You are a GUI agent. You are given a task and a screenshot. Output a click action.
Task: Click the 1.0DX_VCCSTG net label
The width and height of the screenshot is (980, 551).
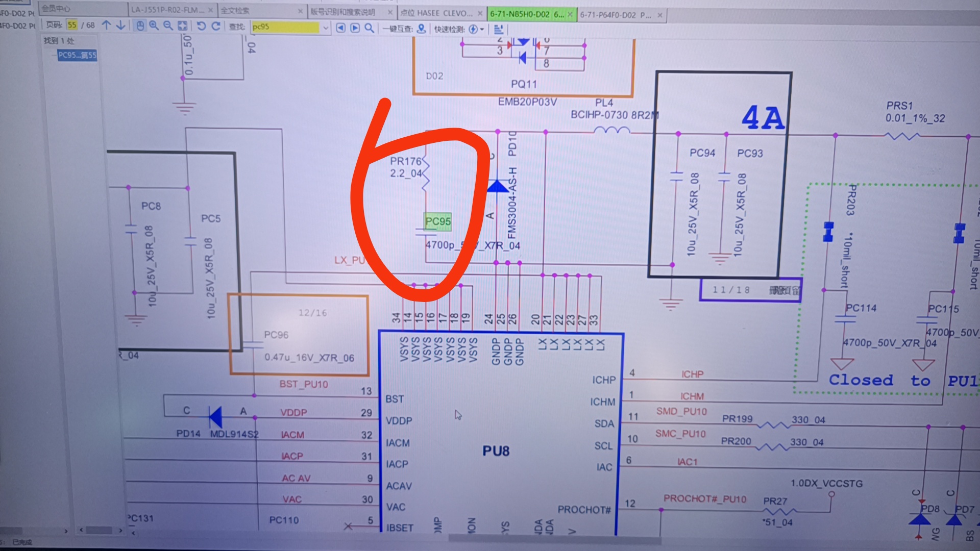click(826, 483)
